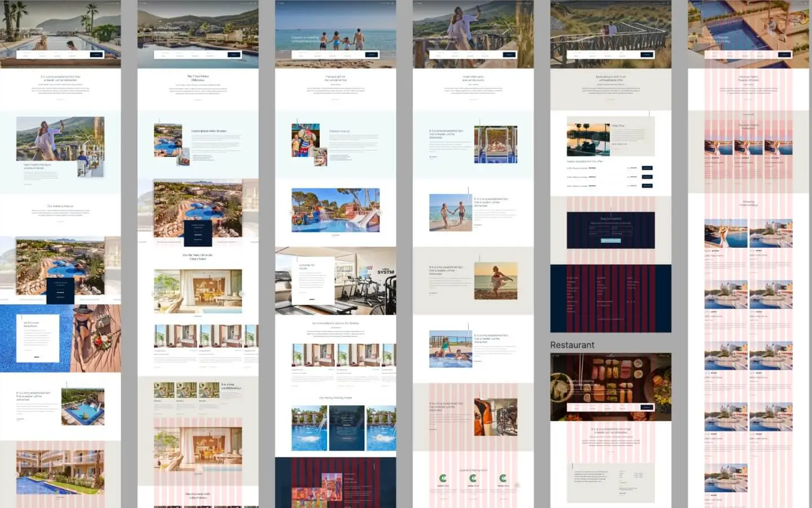Click the first green award badge icon

(443, 478)
